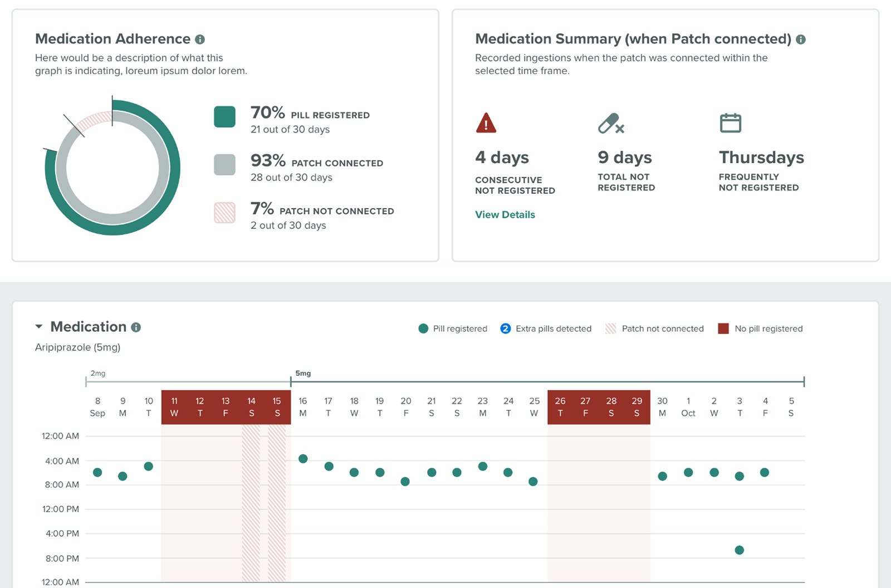Open info icon beside Medication heading
The width and height of the screenshot is (891, 588).
click(136, 327)
